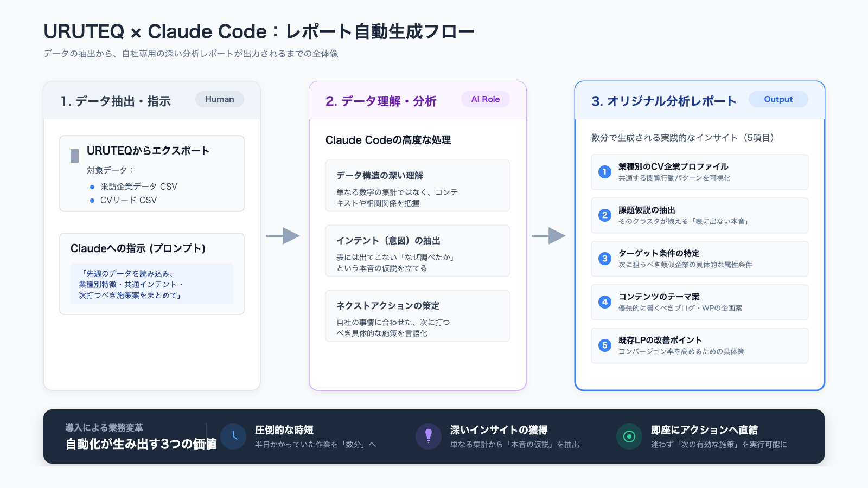Click the 来訪企業データ CSV bullet item
The height and width of the screenshot is (488, 868).
coord(138,187)
